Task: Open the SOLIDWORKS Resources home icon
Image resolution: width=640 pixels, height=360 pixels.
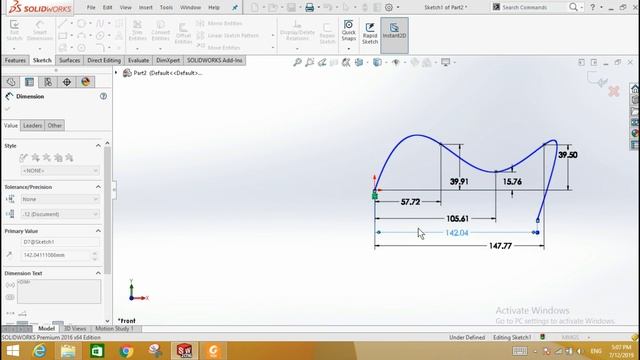Action: point(635,89)
